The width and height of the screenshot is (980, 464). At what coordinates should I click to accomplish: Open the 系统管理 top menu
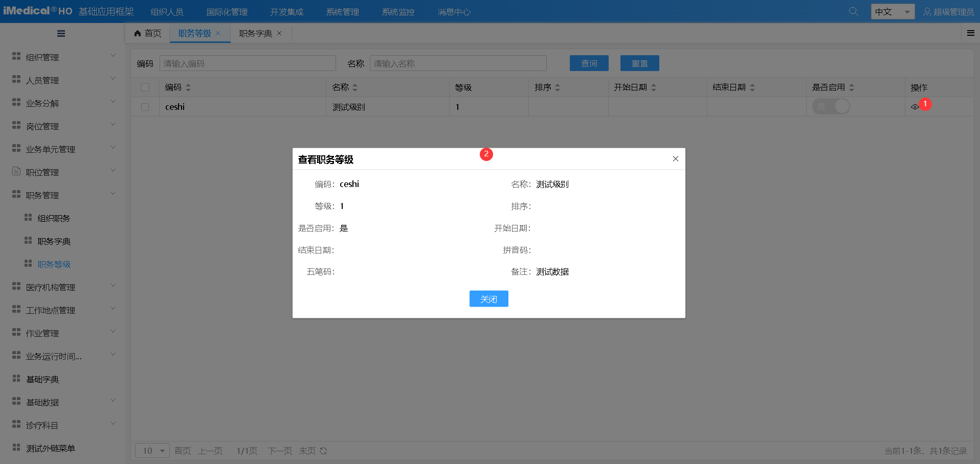[343, 12]
